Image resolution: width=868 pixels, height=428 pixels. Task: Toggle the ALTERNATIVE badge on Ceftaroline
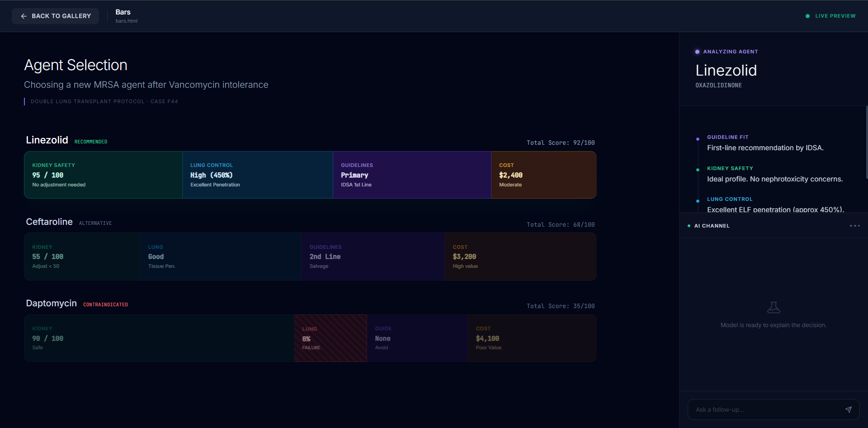tap(95, 223)
